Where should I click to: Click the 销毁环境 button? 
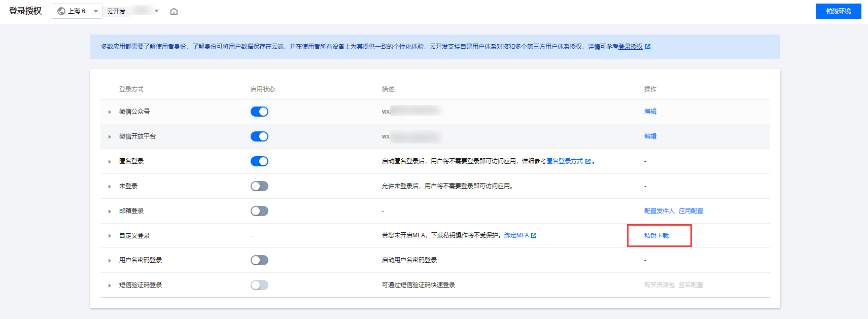tap(838, 11)
